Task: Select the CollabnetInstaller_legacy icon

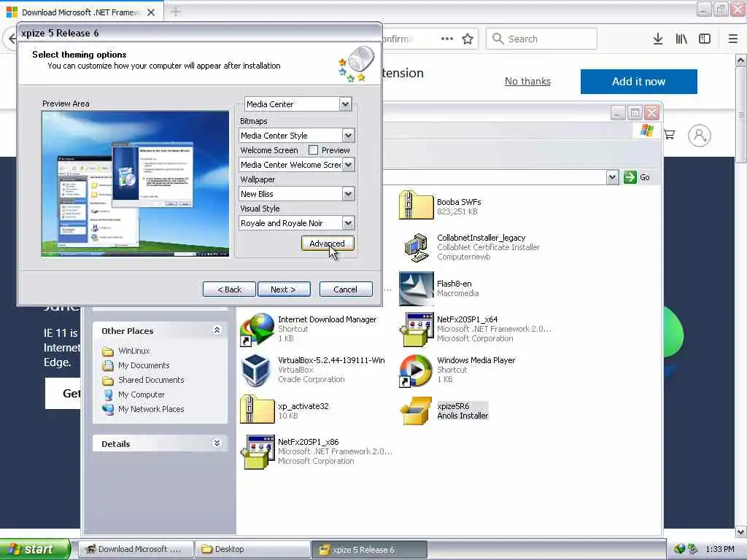Action: click(x=416, y=247)
